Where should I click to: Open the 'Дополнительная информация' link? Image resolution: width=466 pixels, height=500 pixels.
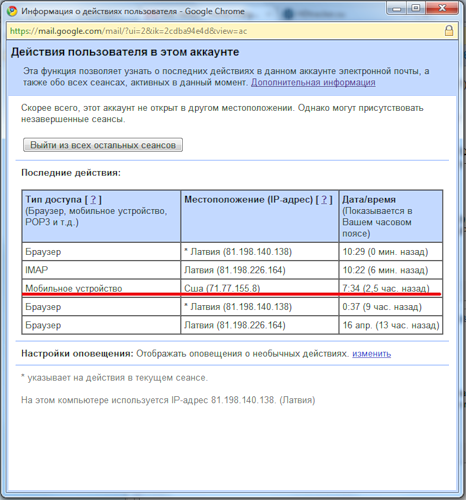[313, 82]
